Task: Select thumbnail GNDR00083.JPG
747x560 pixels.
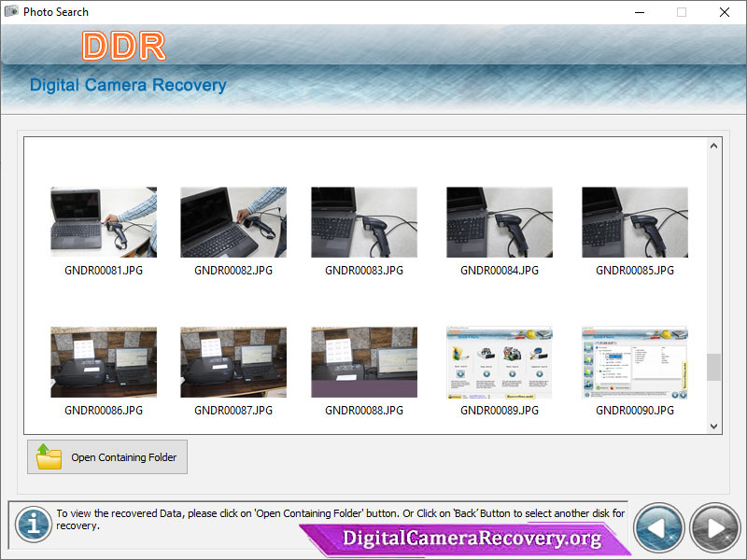Action: (364, 222)
